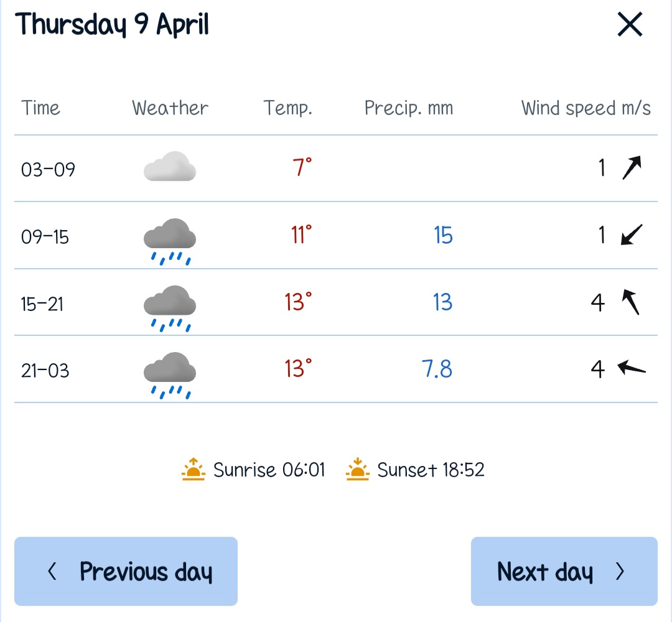This screenshot has width=672, height=622.
Task: Select the 15 mm precipitation value
Action: (x=443, y=236)
